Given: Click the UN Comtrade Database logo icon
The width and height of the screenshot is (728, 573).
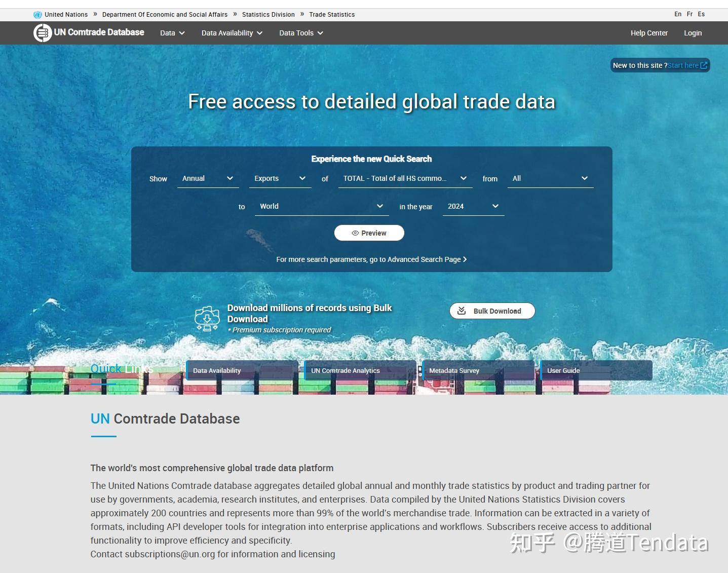Looking at the screenshot, I should 43,33.
